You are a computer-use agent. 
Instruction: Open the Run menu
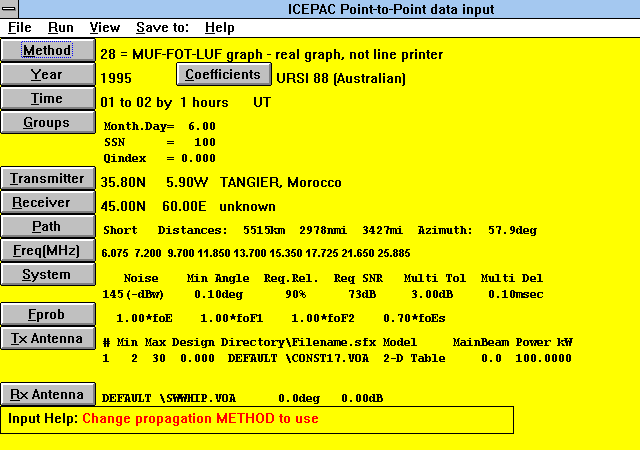pyautogui.click(x=61, y=28)
